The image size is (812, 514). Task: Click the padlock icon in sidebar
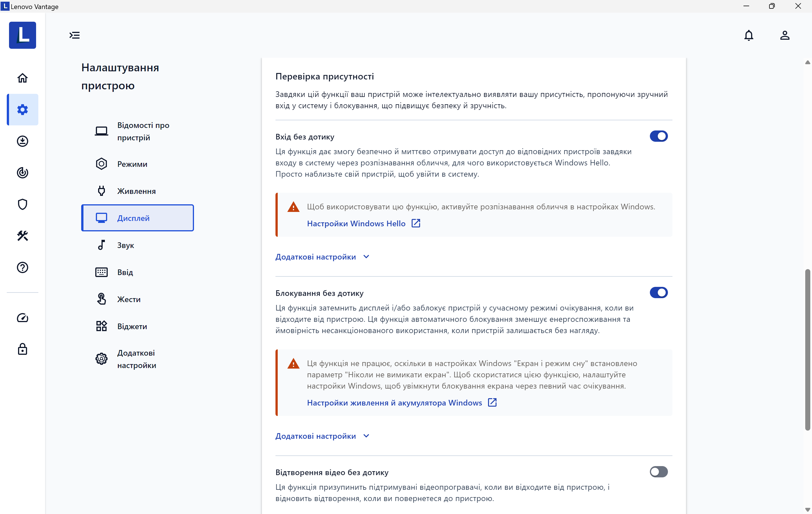(x=22, y=349)
